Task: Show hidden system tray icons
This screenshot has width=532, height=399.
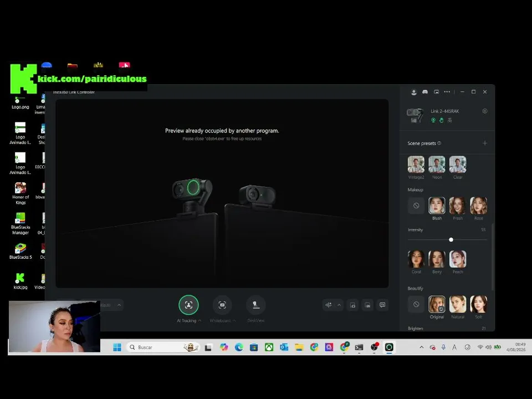Action: point(421,347)
